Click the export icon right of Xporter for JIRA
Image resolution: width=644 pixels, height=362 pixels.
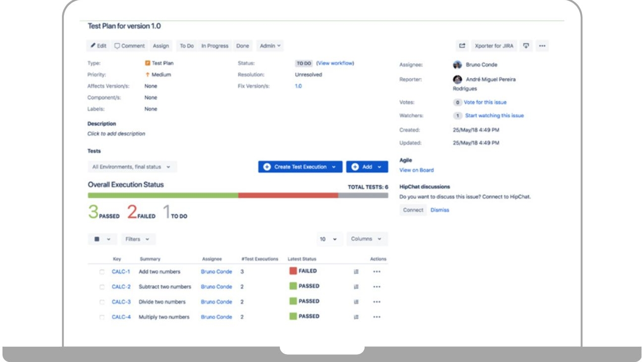526,46
